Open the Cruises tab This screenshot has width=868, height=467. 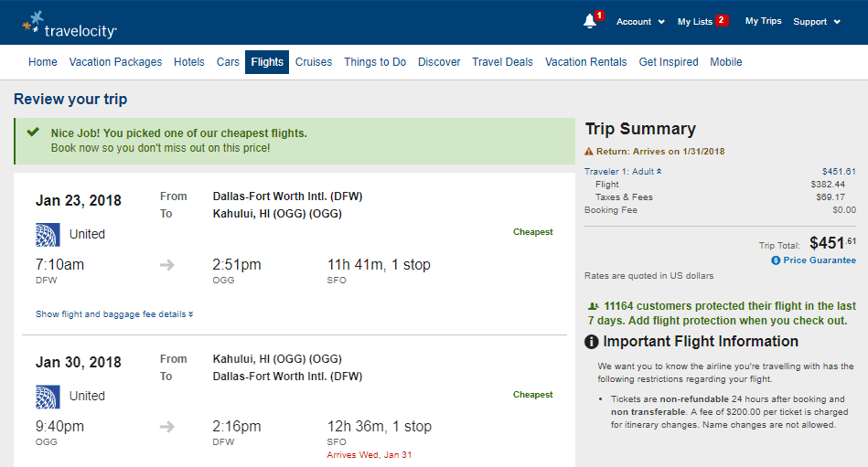(314, 62)
